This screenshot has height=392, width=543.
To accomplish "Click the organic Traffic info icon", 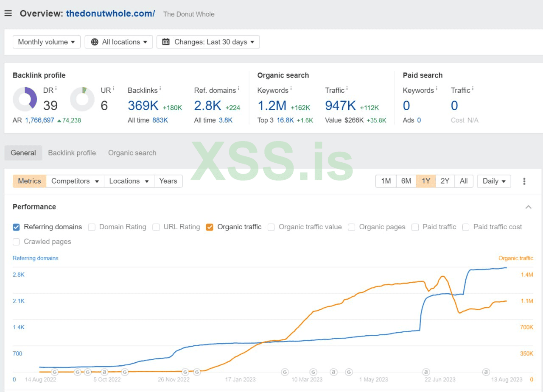I will click(x=347, y=89).
